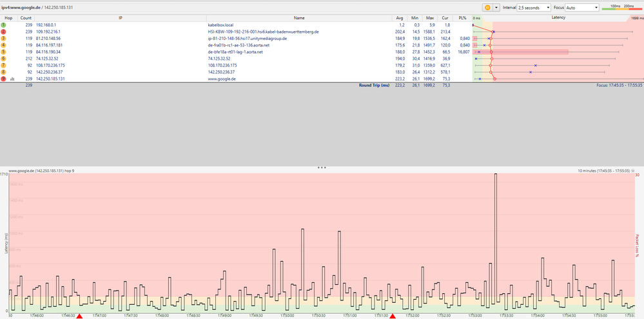This screenshot has width=644, height=319.
Task: Click hostname ip-81-210-148-56.hsi17.unitymediagroup.de
Action: [248, 38]
